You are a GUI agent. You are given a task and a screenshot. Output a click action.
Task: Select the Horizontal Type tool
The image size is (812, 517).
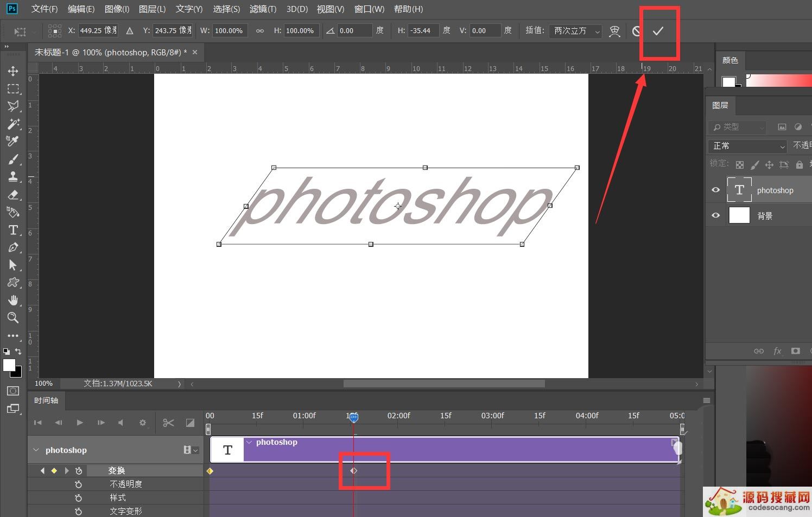pyautogui.click(x=13, y=230)
